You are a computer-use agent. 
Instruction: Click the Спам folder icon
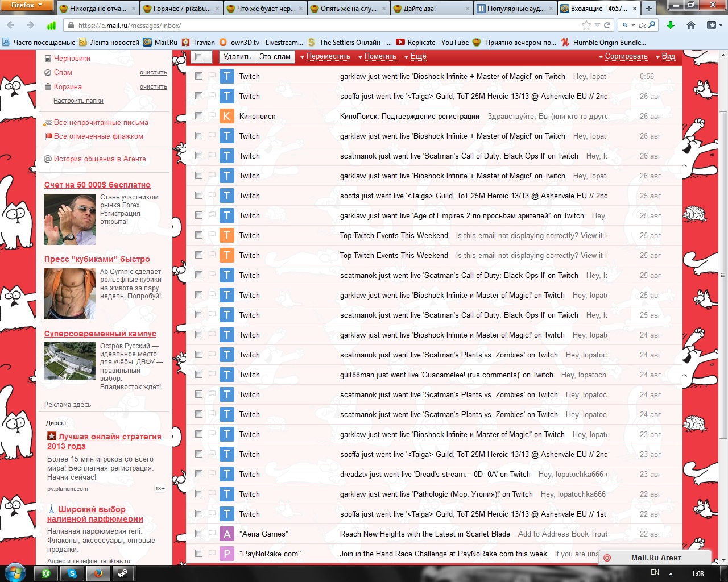point(48,72)
